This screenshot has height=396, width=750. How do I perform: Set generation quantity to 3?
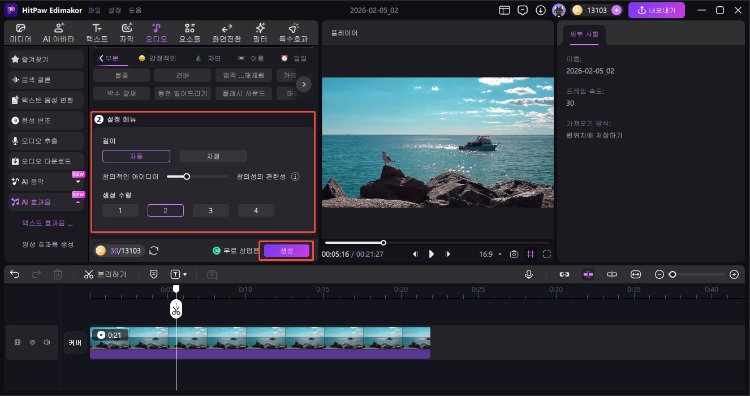(210, 210)
